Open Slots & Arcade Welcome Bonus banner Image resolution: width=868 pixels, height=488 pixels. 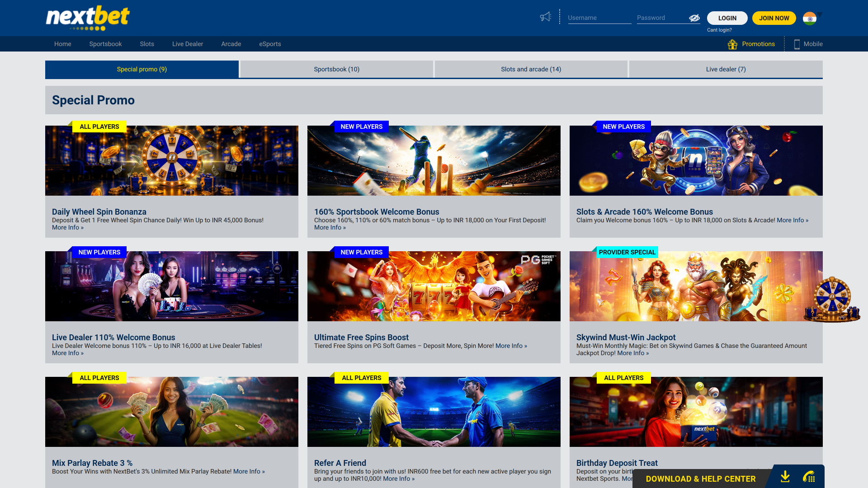pos(696,161)
